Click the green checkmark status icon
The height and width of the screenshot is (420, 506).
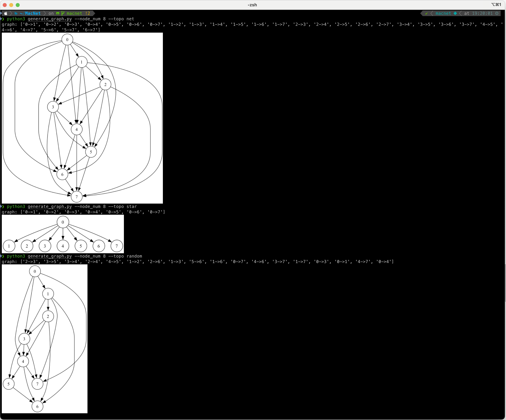pyautogui.click(x=426, y=13)
